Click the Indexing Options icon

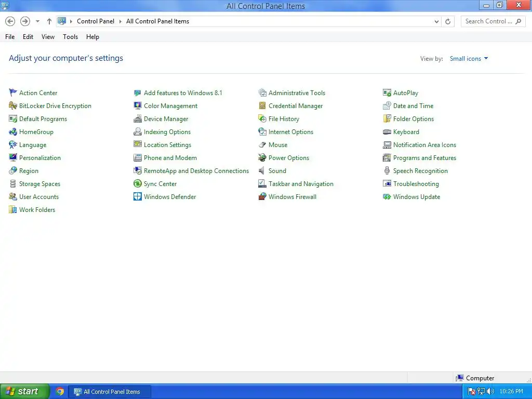click(x=137, y=131)
